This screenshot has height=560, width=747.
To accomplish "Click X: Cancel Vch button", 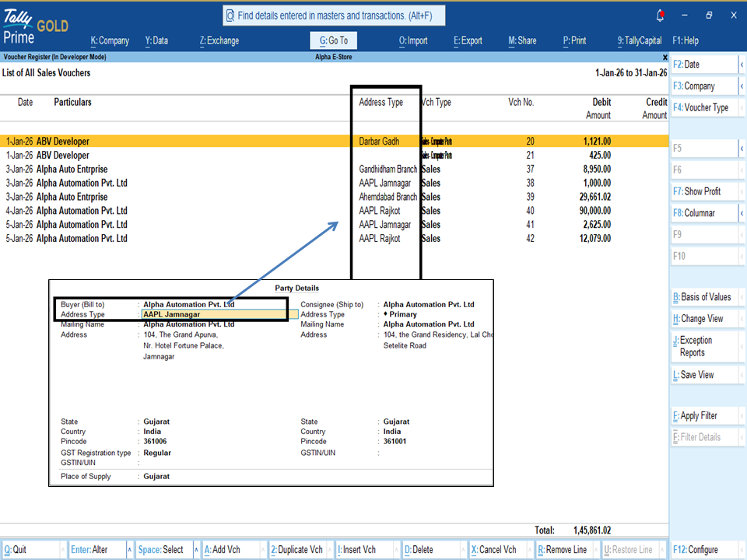I will [497, 550].
